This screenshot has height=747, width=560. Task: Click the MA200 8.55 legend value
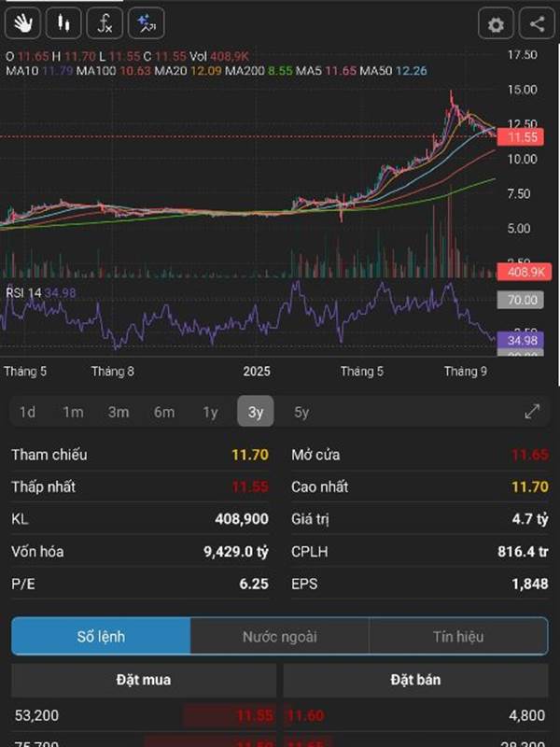tap(280, 71)
